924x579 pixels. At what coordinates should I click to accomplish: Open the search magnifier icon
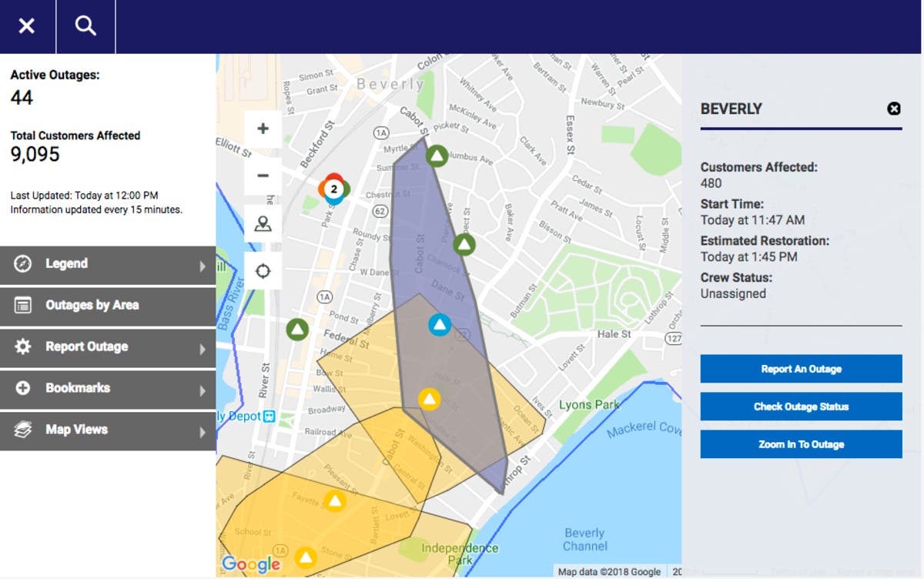pyautogui.click(x=85, y=26)
